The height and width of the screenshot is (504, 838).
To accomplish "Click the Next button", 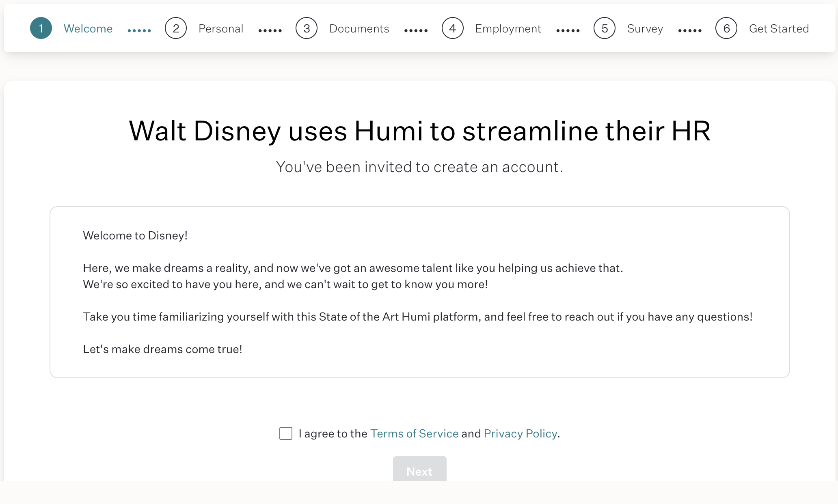I will [420, 469].
